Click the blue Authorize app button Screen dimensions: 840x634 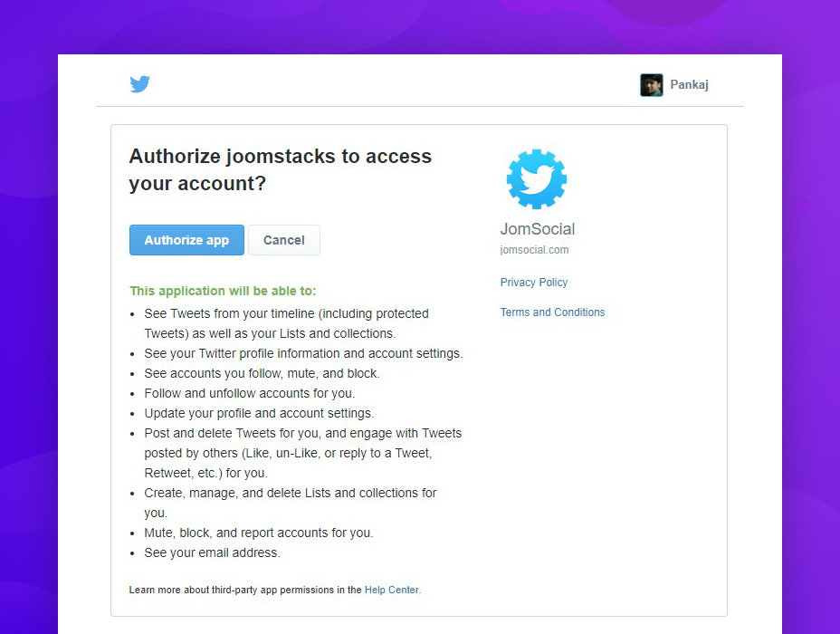(x=186, y=240)
